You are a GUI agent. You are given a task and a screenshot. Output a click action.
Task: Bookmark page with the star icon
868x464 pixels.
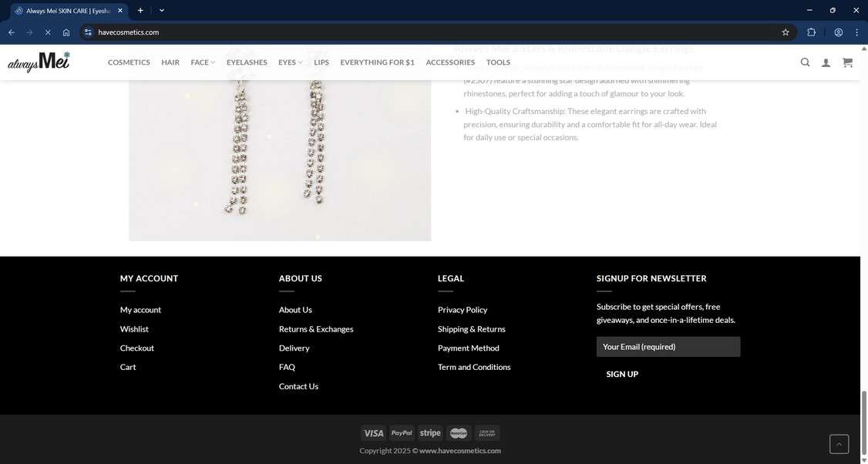click(x=785, y=32)
